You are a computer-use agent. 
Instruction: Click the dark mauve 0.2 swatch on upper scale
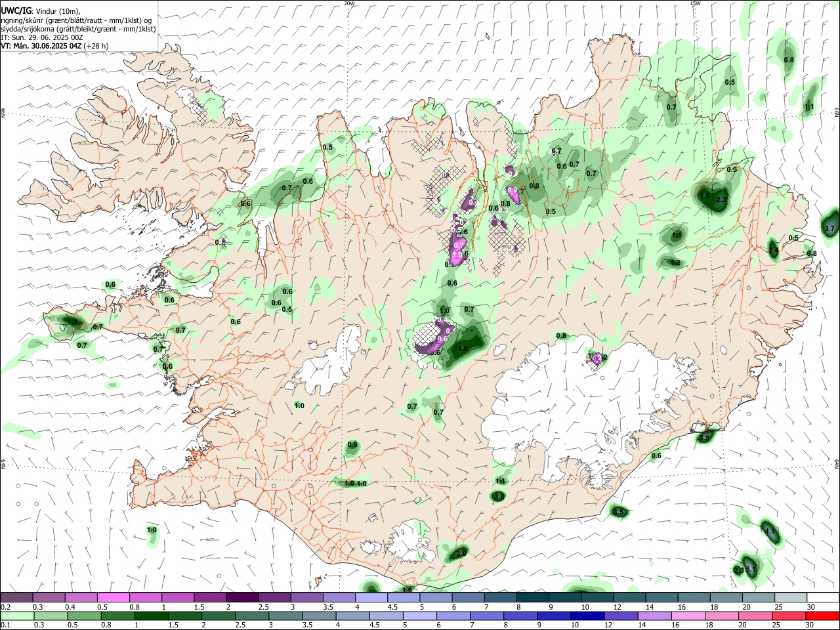(16, 597)
